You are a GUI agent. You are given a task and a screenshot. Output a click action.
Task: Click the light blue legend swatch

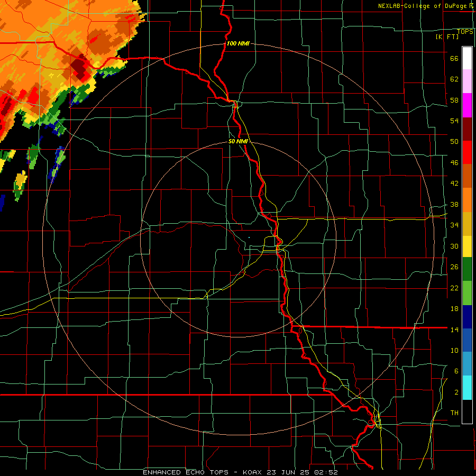point(467,363)
